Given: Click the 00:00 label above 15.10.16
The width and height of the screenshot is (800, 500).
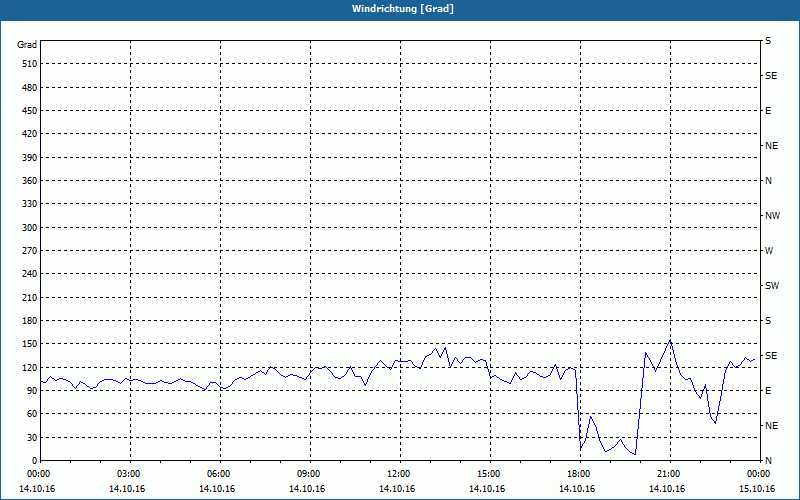Looking at the screenshot, I should [x=758, y=473].
